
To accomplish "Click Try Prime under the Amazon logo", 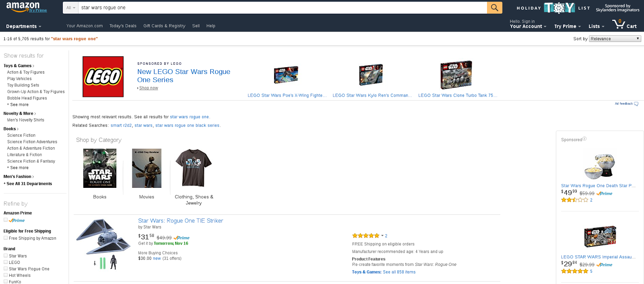I will coord(38,10).
